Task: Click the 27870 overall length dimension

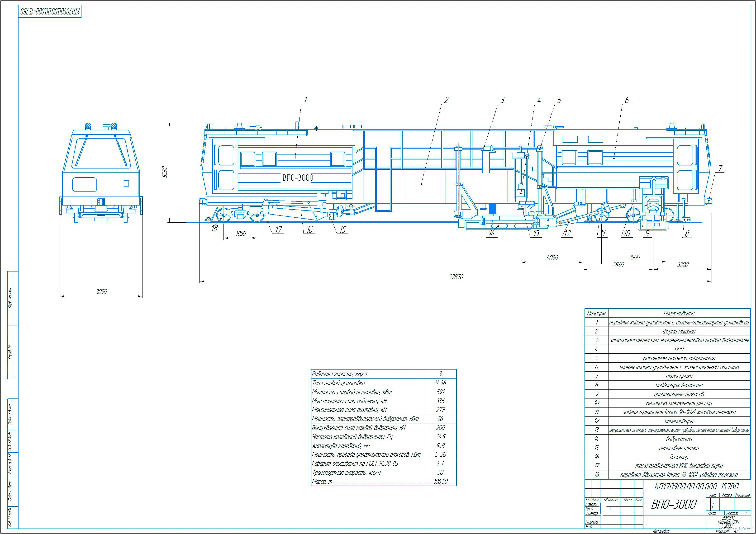Action: (456, 277)
